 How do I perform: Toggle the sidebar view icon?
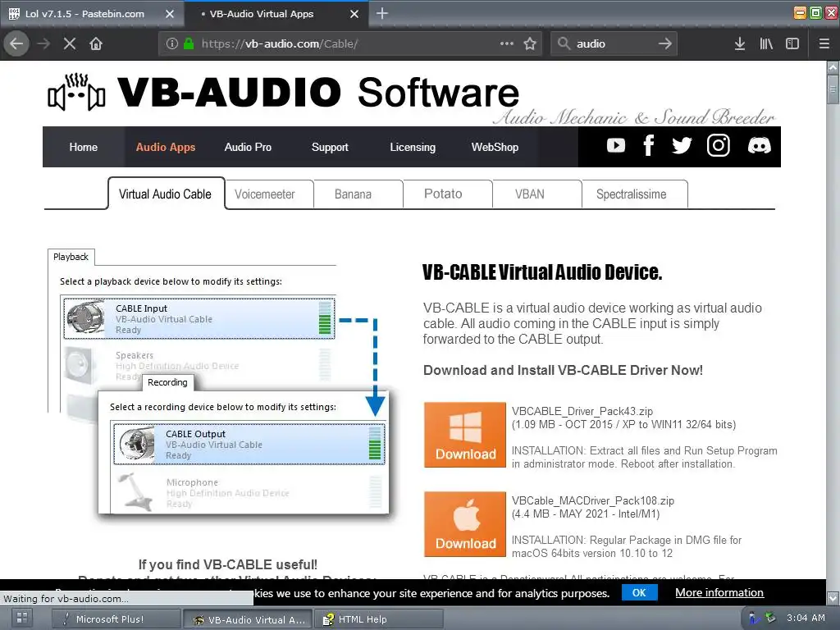pyautogui.click(x=792, y=43)
